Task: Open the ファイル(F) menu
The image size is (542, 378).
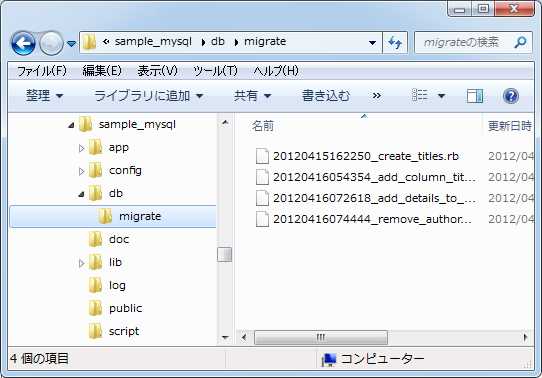Action: tap(41, 71)
